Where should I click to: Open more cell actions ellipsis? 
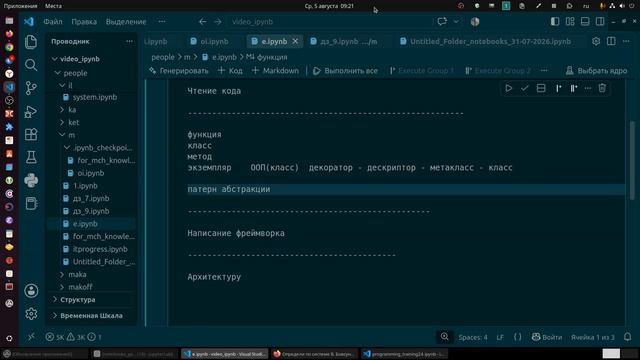pyautogui.click(x=588, y=88)
